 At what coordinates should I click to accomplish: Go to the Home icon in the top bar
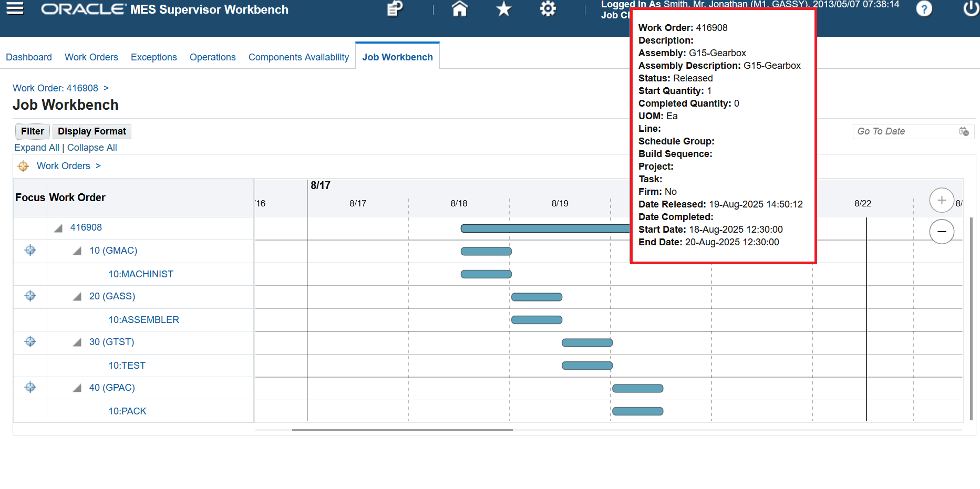[459, 9]
